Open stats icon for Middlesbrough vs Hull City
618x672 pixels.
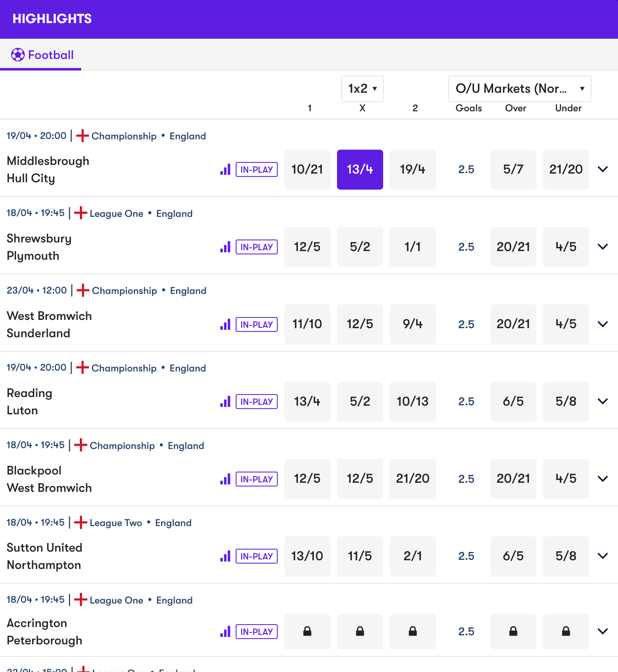click(225, 169)
